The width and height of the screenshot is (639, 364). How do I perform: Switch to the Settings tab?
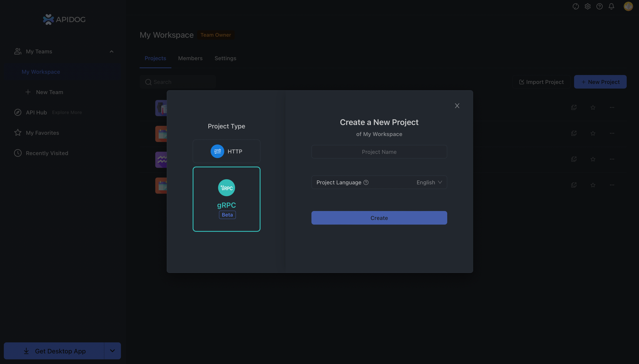225,58
